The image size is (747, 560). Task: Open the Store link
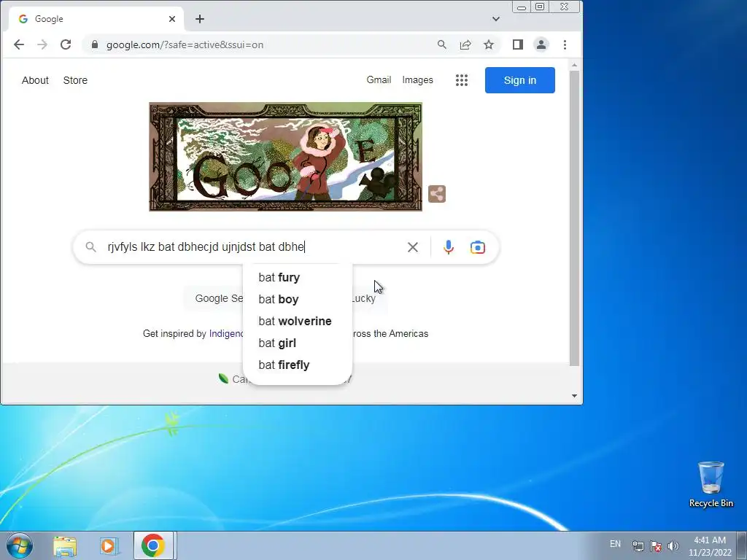pos(75,80)
